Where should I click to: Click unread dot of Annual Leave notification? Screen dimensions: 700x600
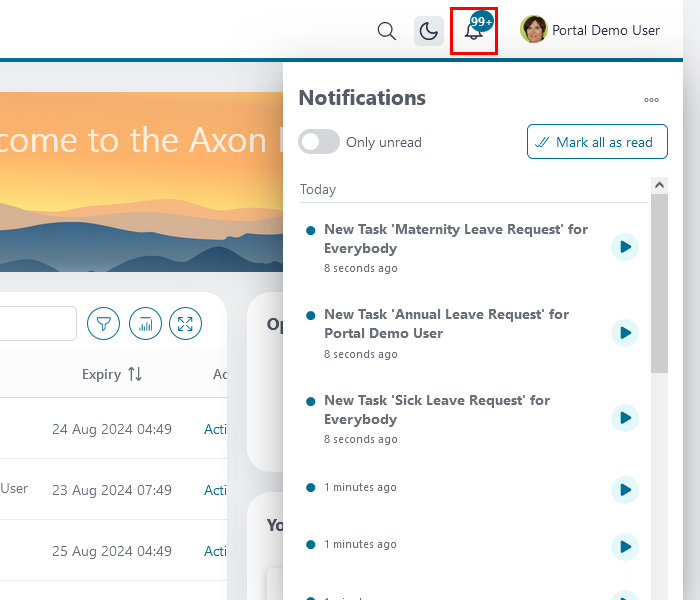point(311,316)
